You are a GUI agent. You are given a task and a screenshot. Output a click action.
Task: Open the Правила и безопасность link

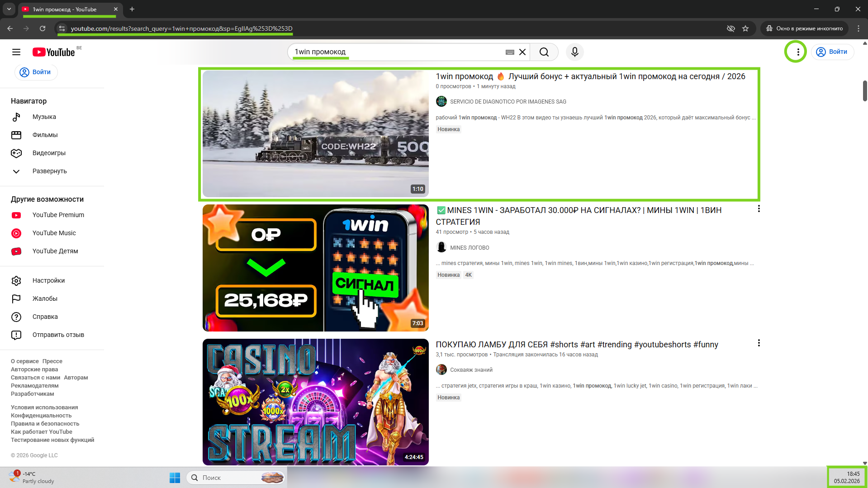tap(45, 424)
